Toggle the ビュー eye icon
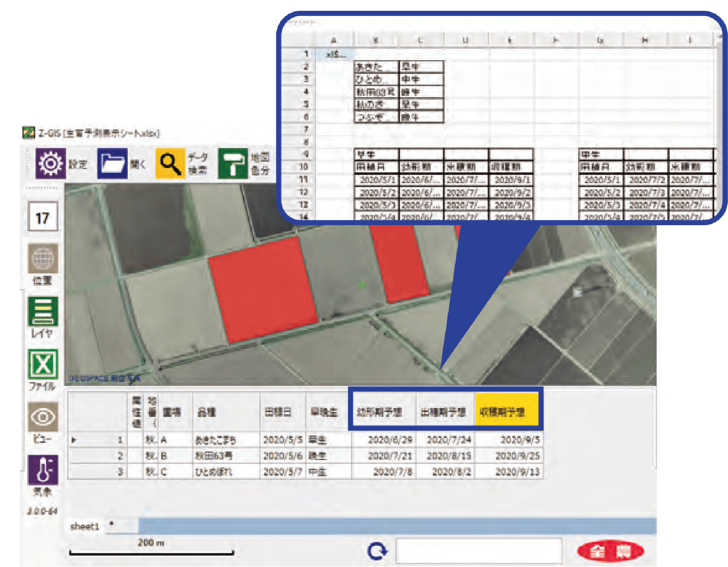Viewport: 728px width, 567px height. coord(43,417)
